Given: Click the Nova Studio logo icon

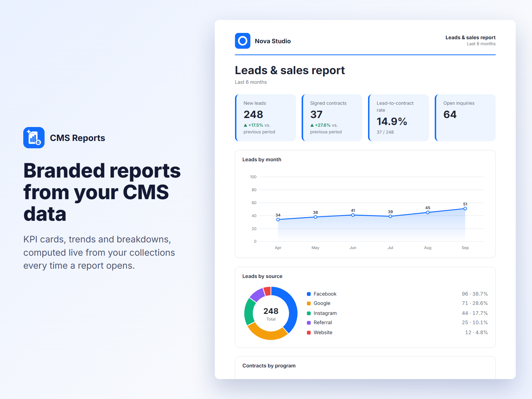Looking at the screenshot, I should tap(243, 41).
